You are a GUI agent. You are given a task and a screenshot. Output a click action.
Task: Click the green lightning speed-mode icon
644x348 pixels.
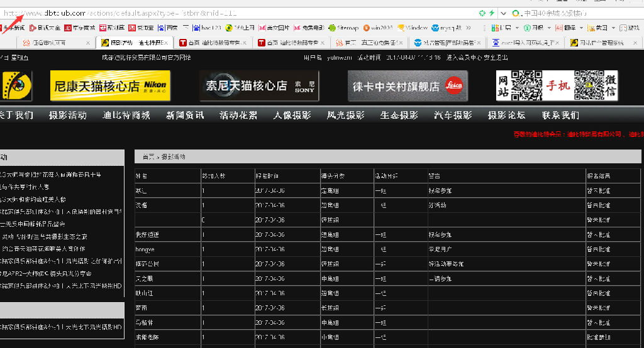click(x=491, y=13)
